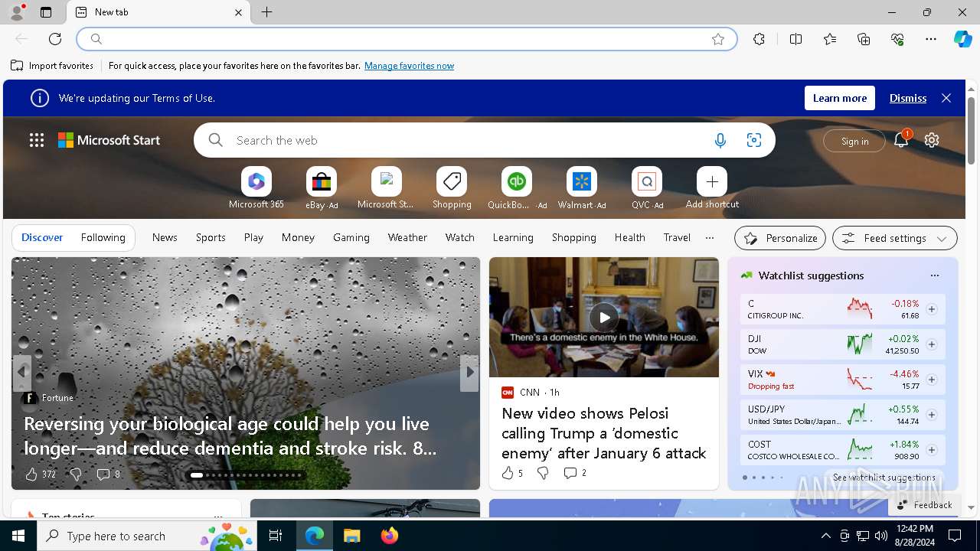Add COSTCO to watchlist

(932, 450)
